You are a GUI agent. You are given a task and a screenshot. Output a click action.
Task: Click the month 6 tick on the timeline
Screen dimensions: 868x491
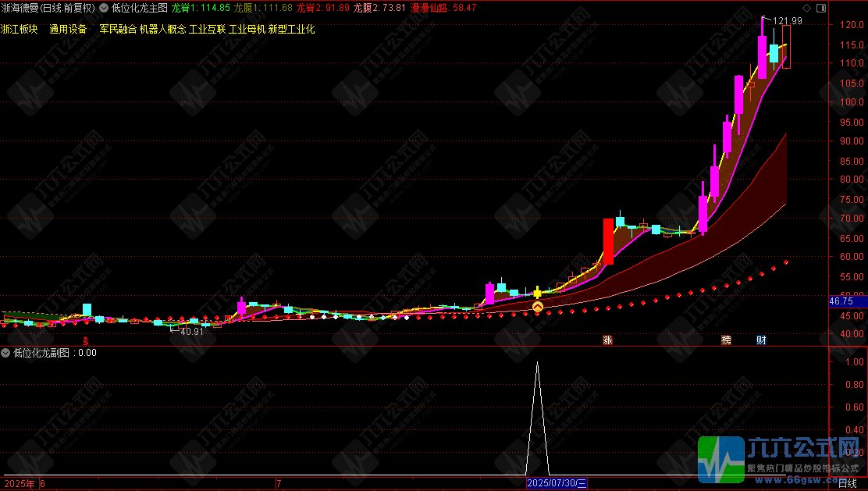pyautogui.click(x=43, y=484)
